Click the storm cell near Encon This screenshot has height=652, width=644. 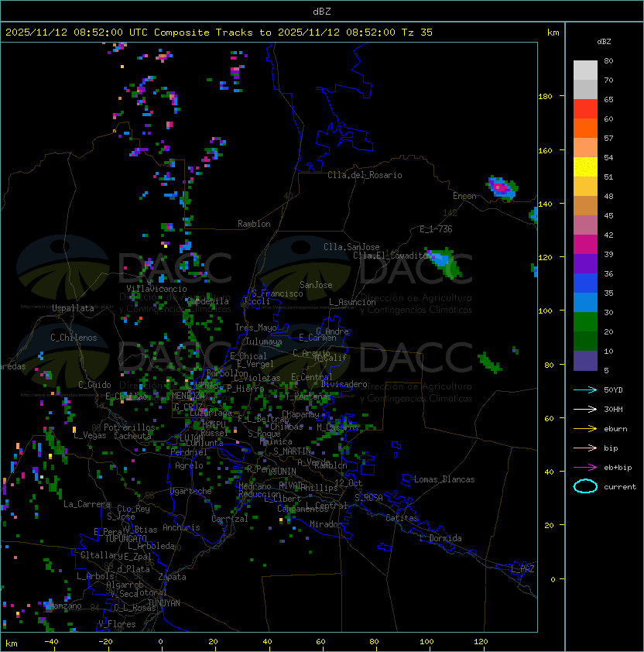pyautogui.click(x=502, y=188)
